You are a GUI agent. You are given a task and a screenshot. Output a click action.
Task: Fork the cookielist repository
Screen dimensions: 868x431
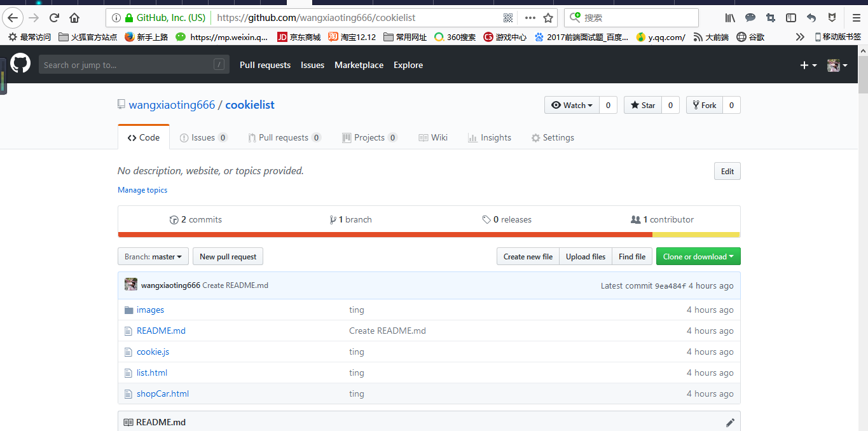(x=705, y=105)
